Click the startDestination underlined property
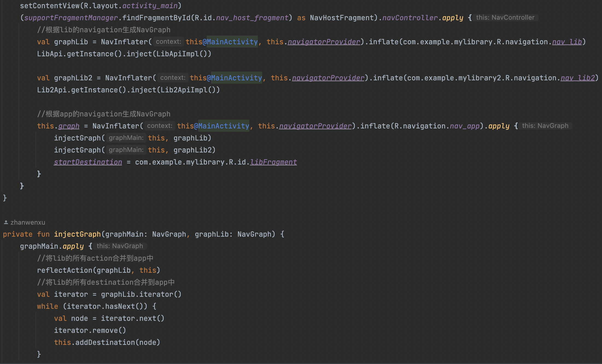This screenshot has width=602, height=364. tap(87, 162)
